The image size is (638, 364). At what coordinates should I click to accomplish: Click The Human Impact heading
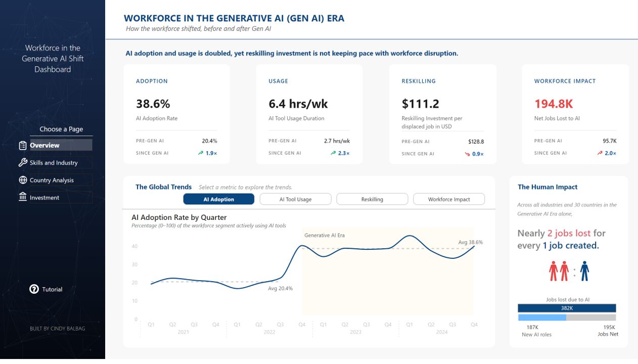pyautogui.click(x=548, y=187)
